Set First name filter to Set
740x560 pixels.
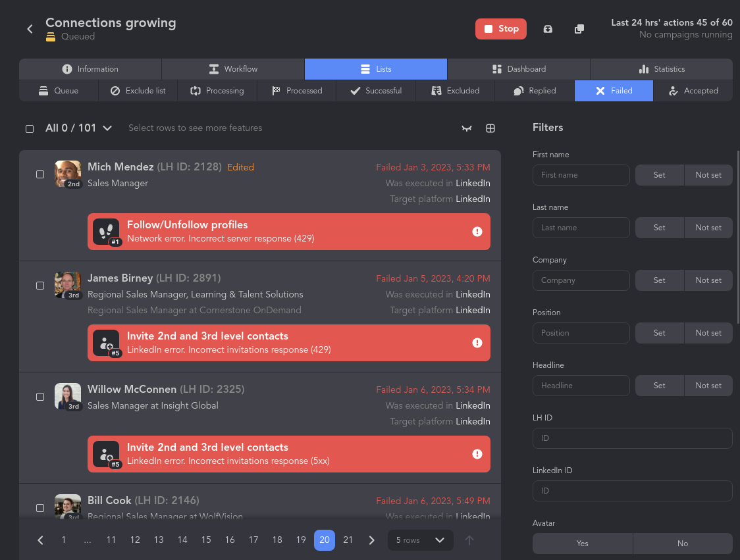click(x=659, y=175)
